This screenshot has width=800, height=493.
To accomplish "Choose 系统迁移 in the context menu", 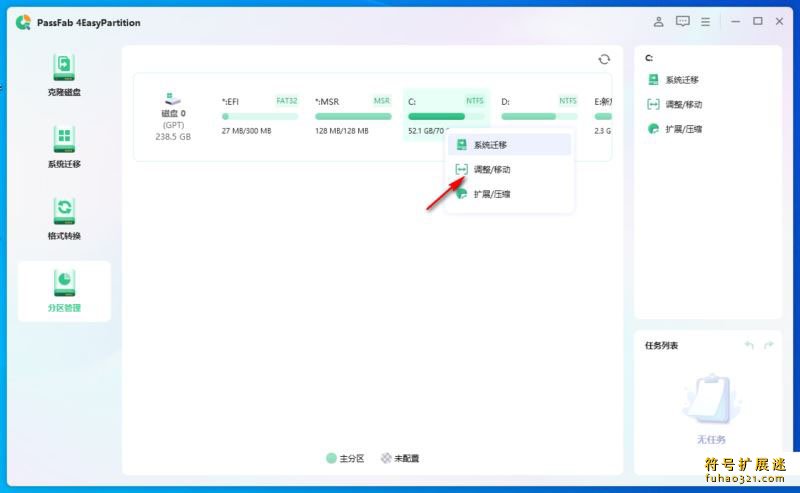I will [x=509, y=145].
